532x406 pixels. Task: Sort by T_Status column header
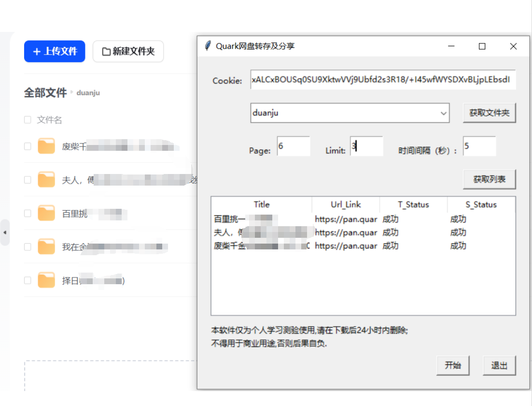(x=413, y=204)
